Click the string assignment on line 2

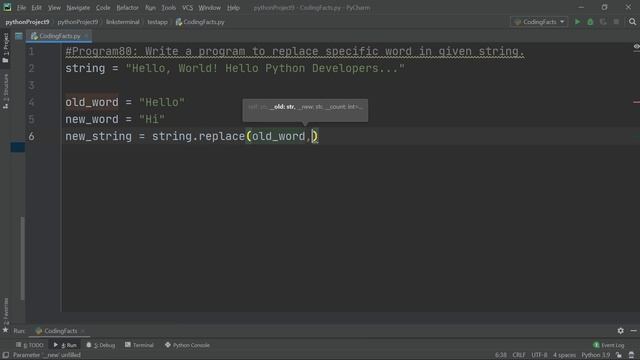click(x=235, y=69)
